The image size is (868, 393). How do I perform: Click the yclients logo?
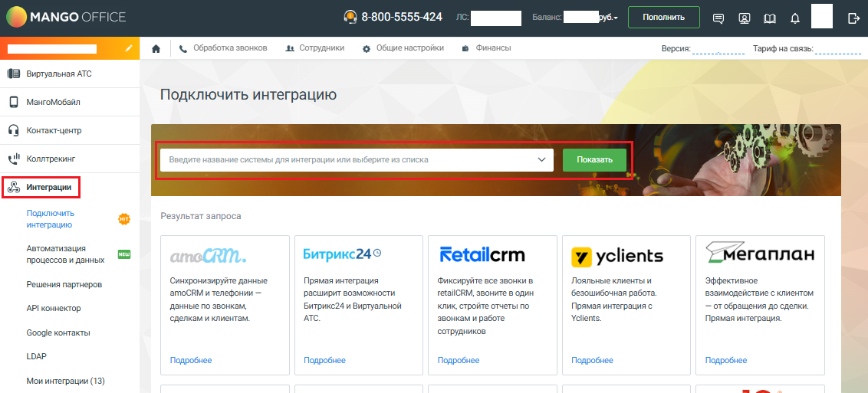[x=617, y=256]
